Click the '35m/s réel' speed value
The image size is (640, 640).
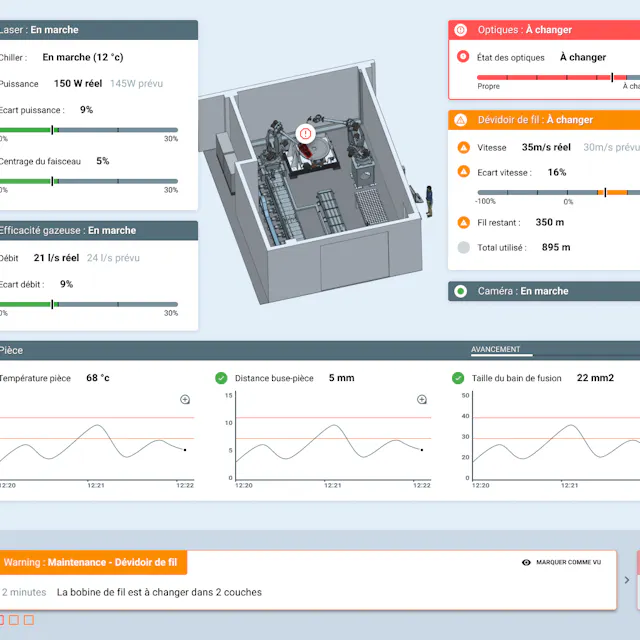click(546, 147)
